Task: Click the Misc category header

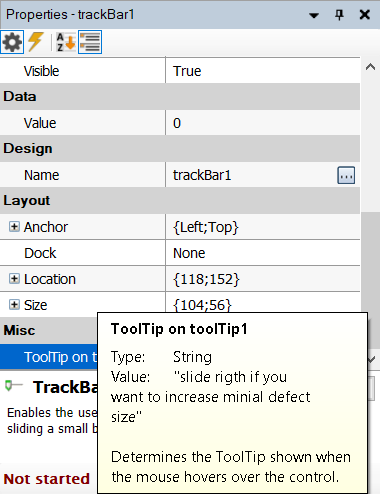Action: point(49,330)
